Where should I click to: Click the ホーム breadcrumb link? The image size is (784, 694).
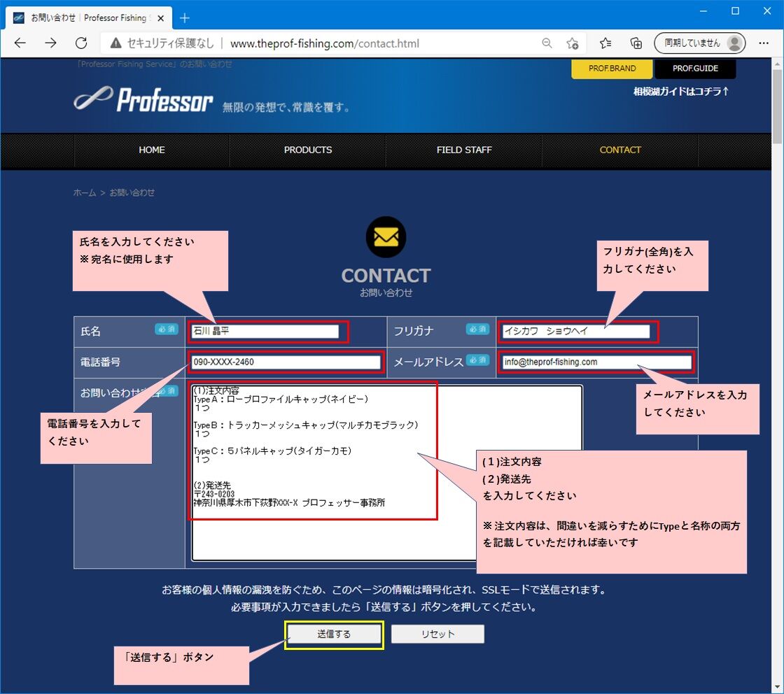point(85,192)
